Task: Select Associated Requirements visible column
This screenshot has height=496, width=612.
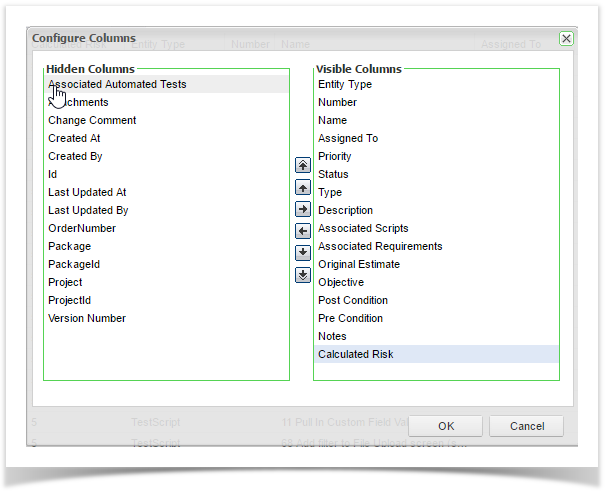Action: [x=380, y=247]
